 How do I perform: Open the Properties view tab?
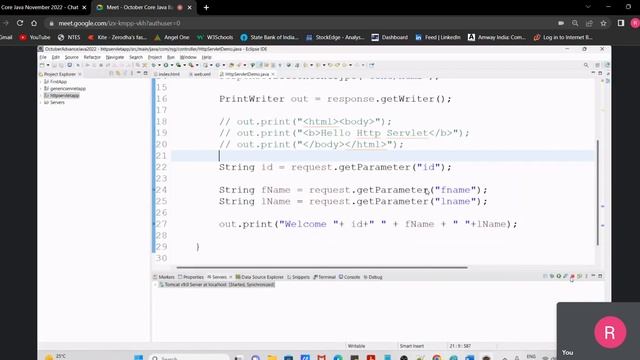click(x=191, y=277)
